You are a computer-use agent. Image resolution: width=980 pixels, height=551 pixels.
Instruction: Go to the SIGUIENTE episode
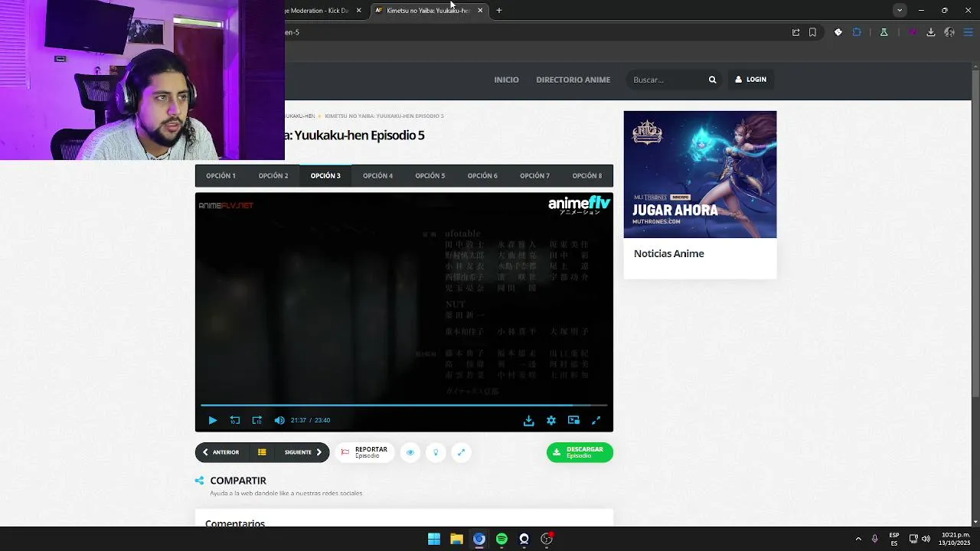(x=303, y=452)
